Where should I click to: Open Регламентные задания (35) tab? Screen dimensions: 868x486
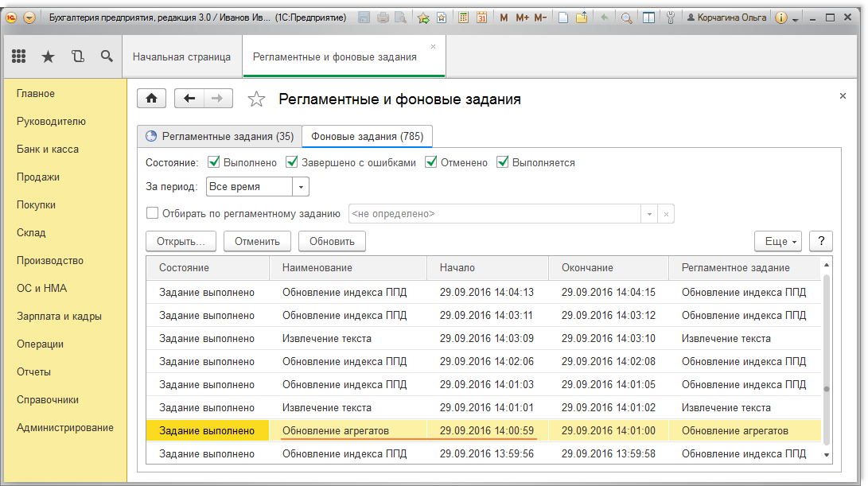pos(220,136)
